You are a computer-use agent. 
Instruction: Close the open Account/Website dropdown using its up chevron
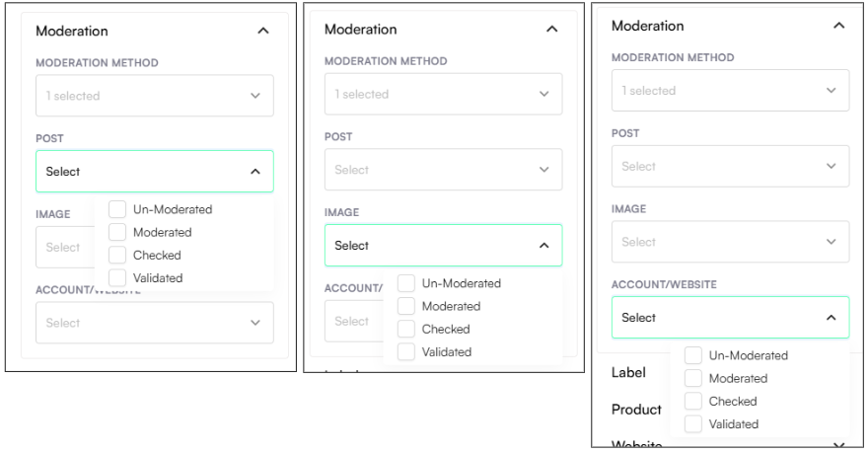pyautogui.click(x=831, y=318)
